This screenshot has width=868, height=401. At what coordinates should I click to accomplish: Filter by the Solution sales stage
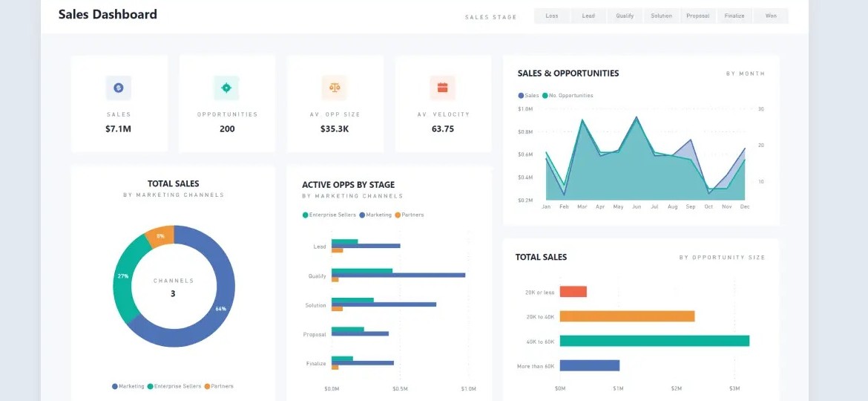pos(661,16)
